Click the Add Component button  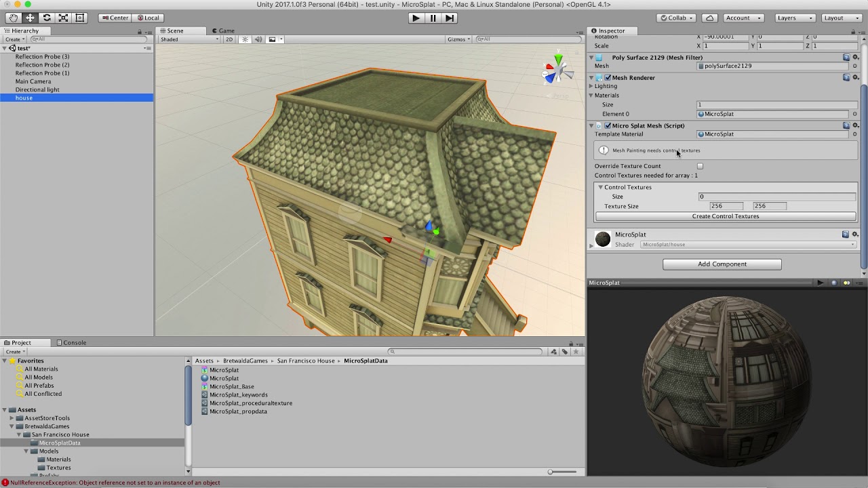[x=722, y=264]
